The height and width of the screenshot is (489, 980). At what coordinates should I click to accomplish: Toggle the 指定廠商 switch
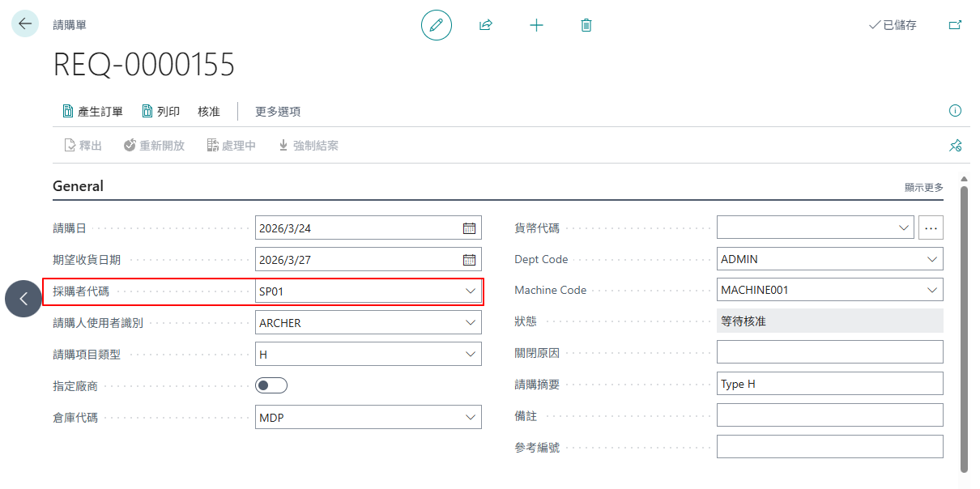point(271,386)
